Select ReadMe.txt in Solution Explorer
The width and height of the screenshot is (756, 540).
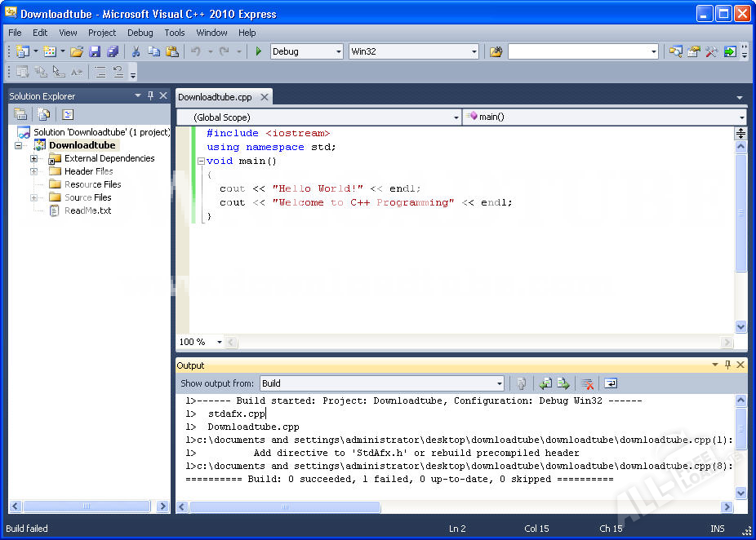[87, 210]
